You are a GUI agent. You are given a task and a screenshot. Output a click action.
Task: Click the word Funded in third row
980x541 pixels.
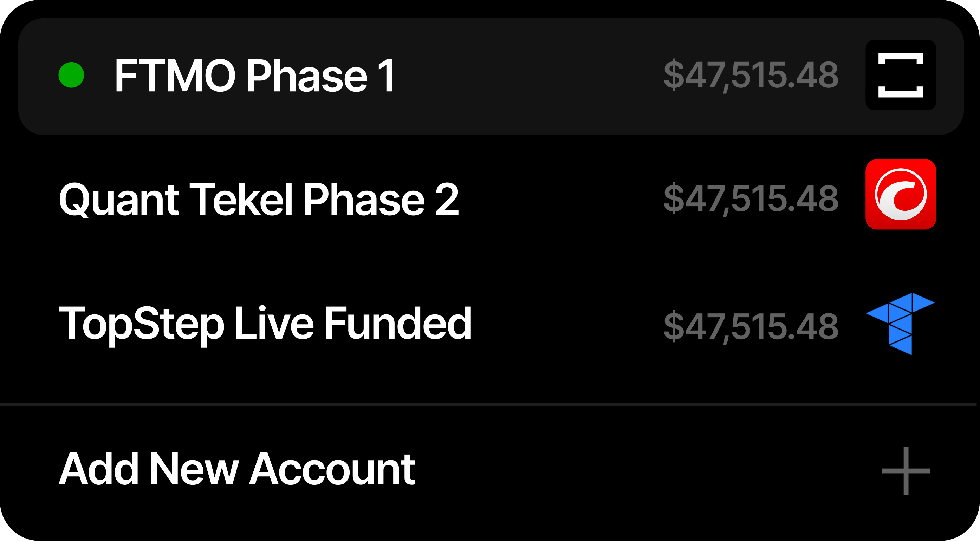pyautogui.click(x=397, y=324)
